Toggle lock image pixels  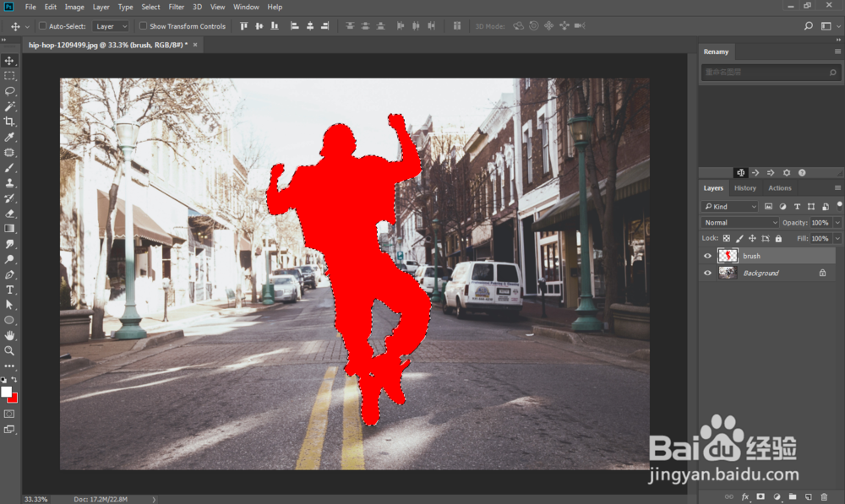coord(739,239)
